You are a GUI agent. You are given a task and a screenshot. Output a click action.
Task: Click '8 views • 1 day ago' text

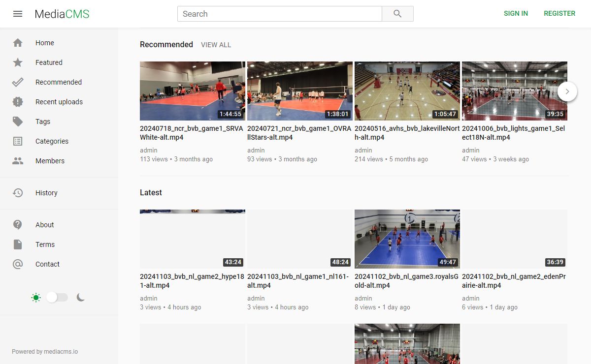coord(382,307)
